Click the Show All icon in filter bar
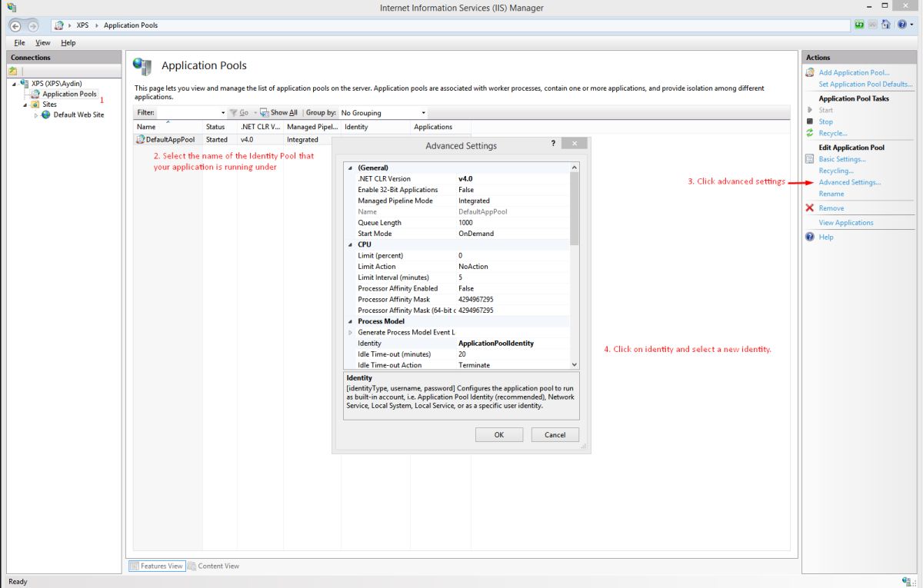The height and width of the screenshot is (588, 923). click(x=264, y=112)
